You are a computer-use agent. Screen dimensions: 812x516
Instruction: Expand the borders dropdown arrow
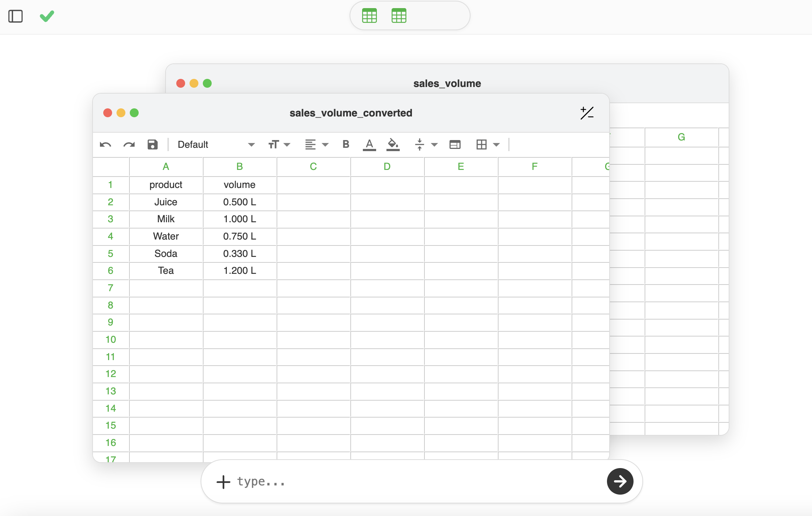coord(496,144)
